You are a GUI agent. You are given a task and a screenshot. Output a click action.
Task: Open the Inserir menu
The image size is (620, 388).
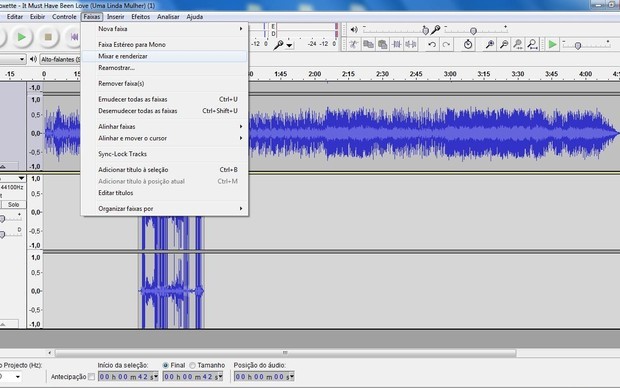tap(115, 17)
